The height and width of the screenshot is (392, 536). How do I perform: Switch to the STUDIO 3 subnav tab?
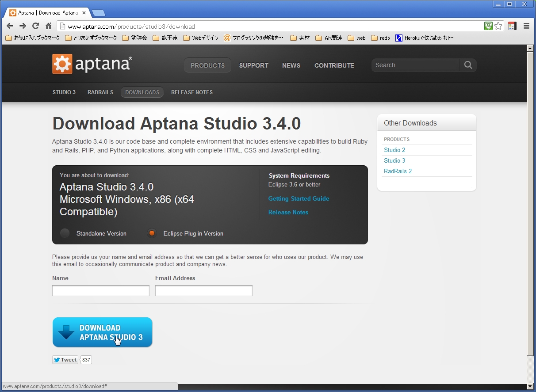pos(64,92)
